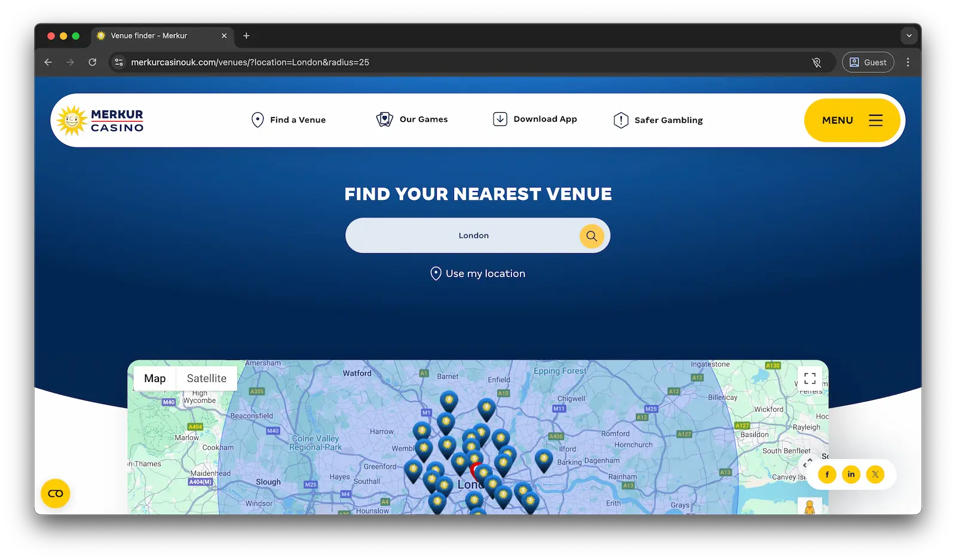The image size is (956, 560).
Task: Click the Merkur Casino logo
Action: (x=100, y=120)
